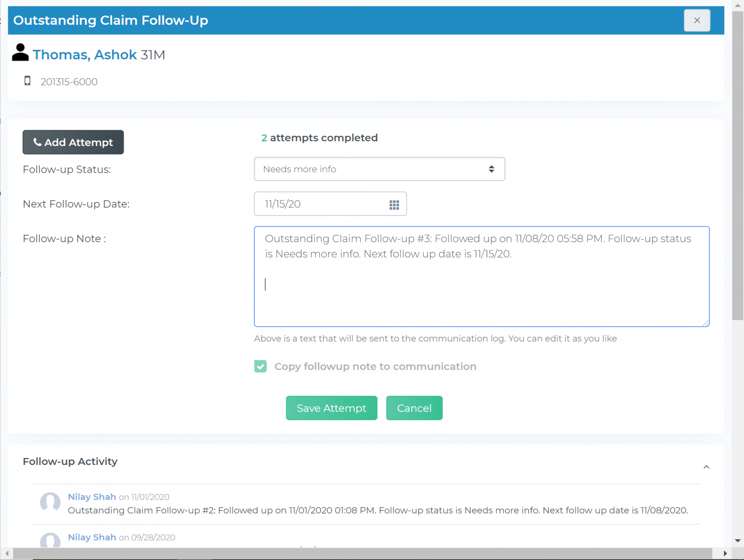The height and width of the screenshot is (560, 744).
Task: Collapse the Follow-up Activity section
Action: tap(706, 467)
